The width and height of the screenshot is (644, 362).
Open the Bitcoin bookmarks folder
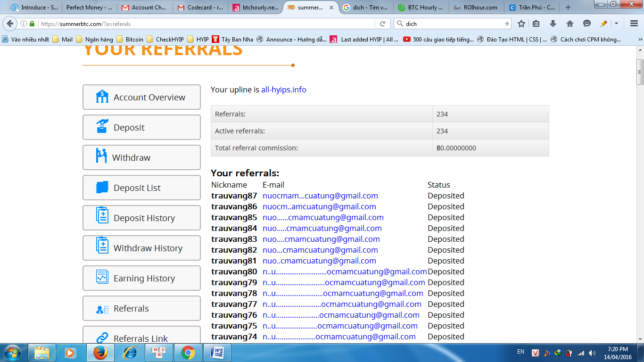click(x=130, y=40)
